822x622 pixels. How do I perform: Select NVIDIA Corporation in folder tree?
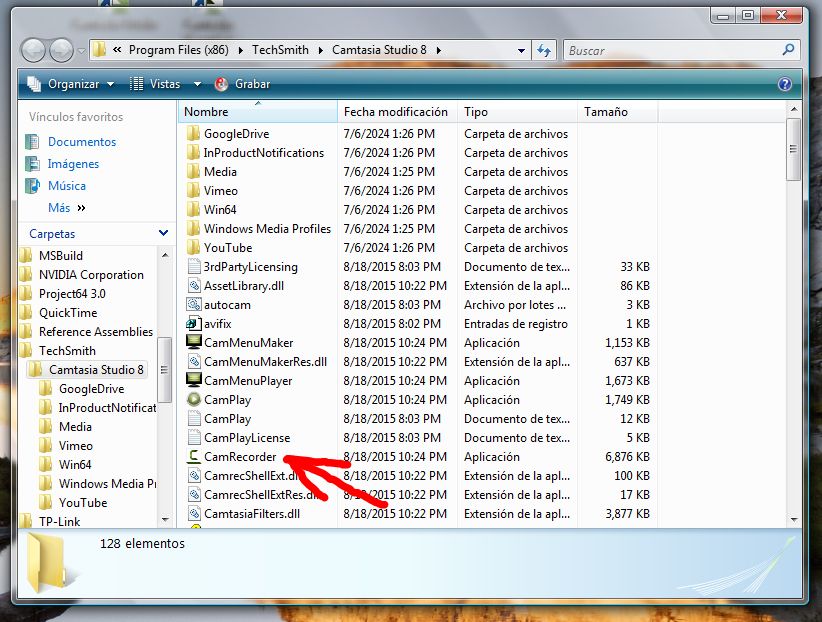tap(91, 274)
